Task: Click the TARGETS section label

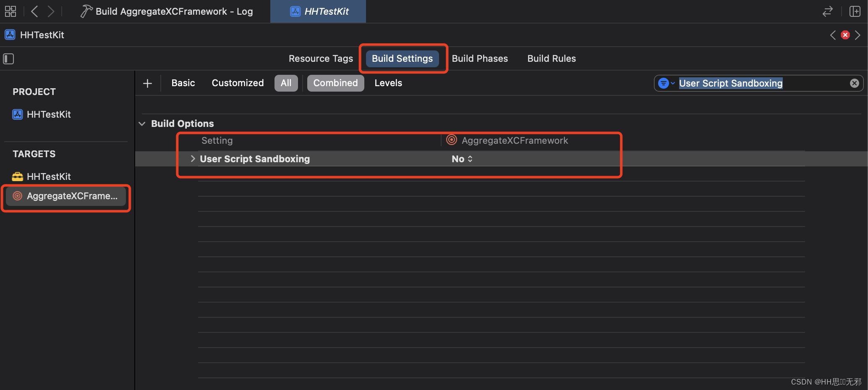Action: pyautogui.click(x=34, y=154)
